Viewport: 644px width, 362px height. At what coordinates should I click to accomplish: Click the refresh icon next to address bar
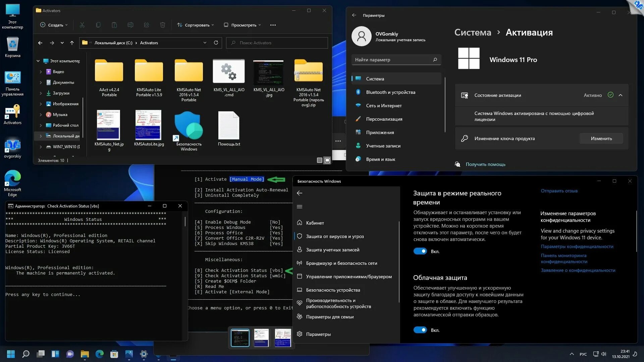click(216, 43)
